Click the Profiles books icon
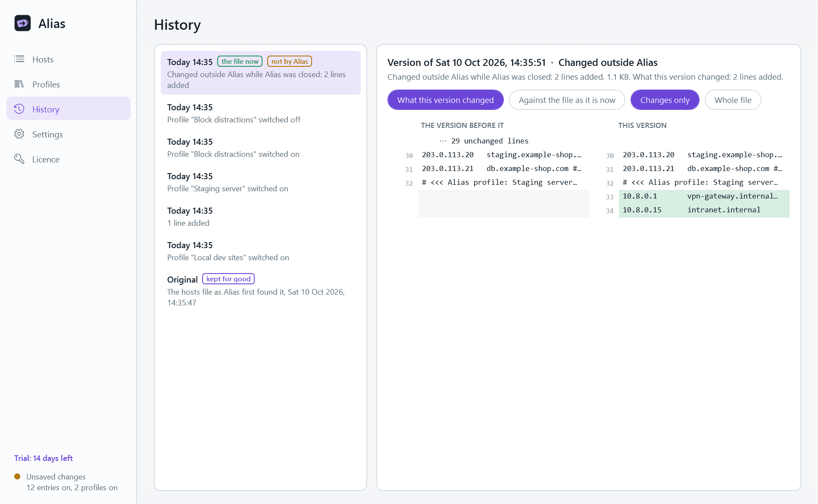818x504 pixels. tap(19, 84)
